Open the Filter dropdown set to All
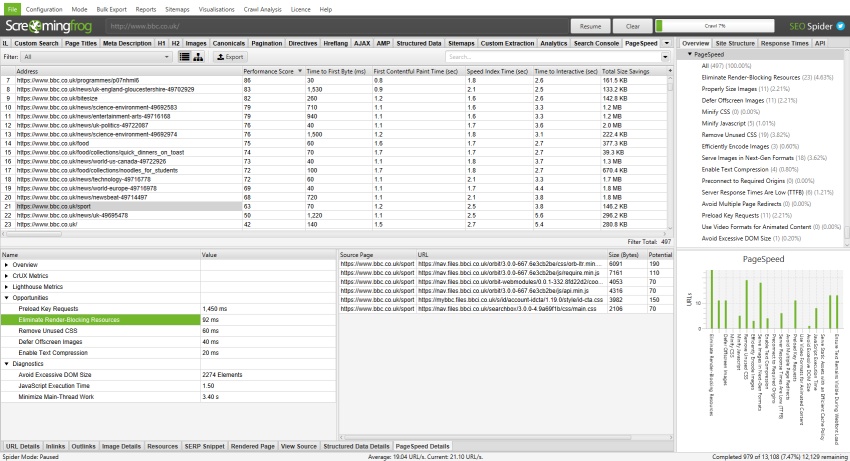This screenshot has width=850, height=461. [95, 57]
